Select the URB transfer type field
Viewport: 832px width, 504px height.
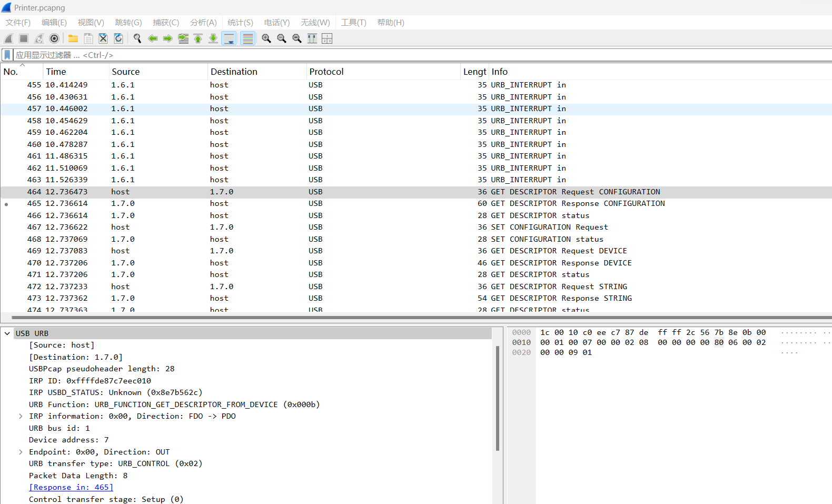(116, 463)
